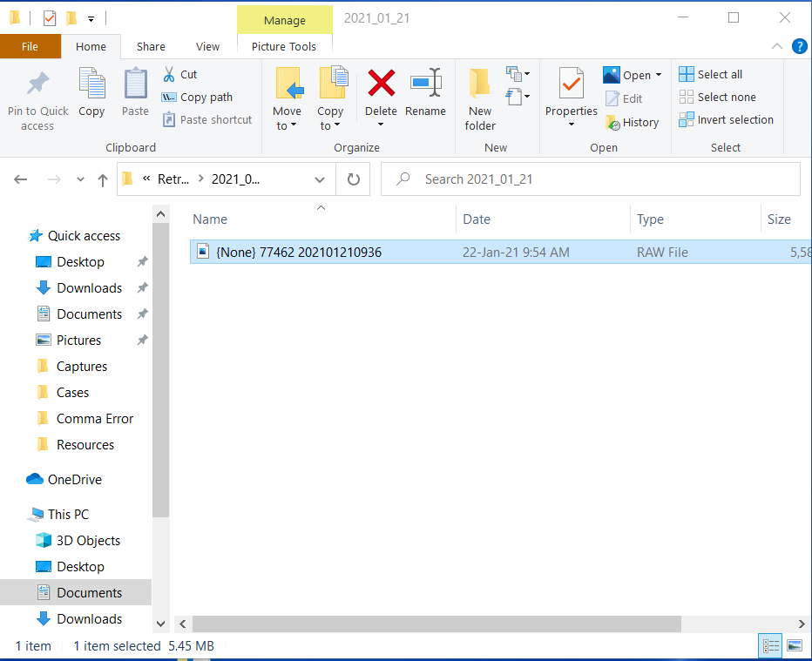Click the Copy icon in Clipboard group
812x661 pixels.
point(91,84)
